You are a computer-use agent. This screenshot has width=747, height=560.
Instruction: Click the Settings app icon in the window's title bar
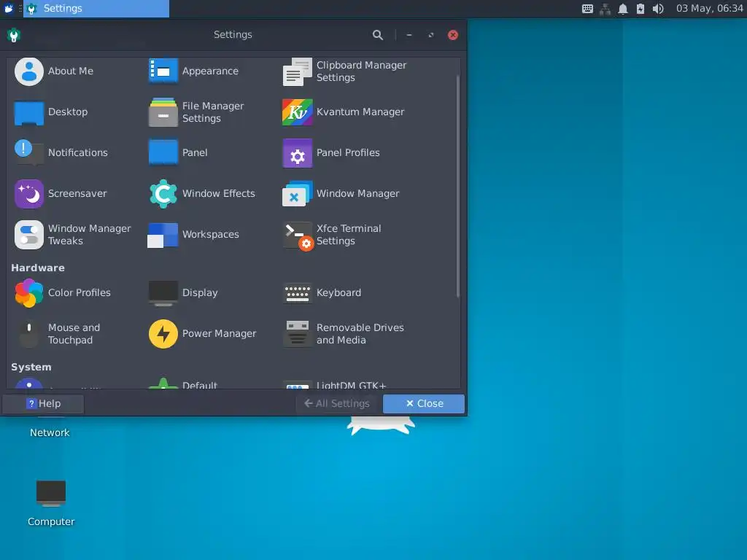14,35
